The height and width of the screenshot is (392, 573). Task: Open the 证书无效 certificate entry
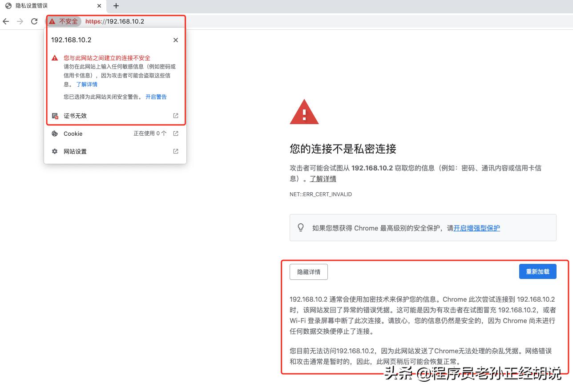pyautogui.click(x=115, y=116)
